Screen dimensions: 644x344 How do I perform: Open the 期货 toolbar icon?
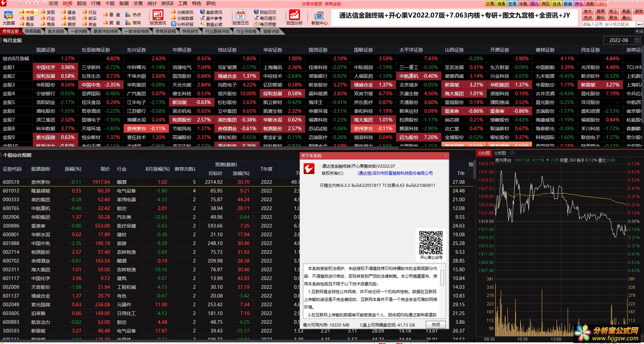coord(69,24)
